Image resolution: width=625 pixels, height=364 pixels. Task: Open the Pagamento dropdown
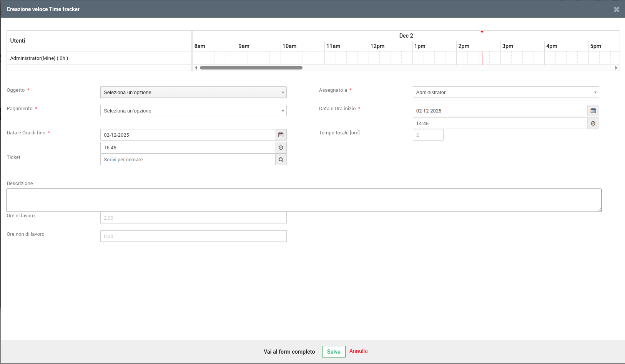click(x=193, y=111)
